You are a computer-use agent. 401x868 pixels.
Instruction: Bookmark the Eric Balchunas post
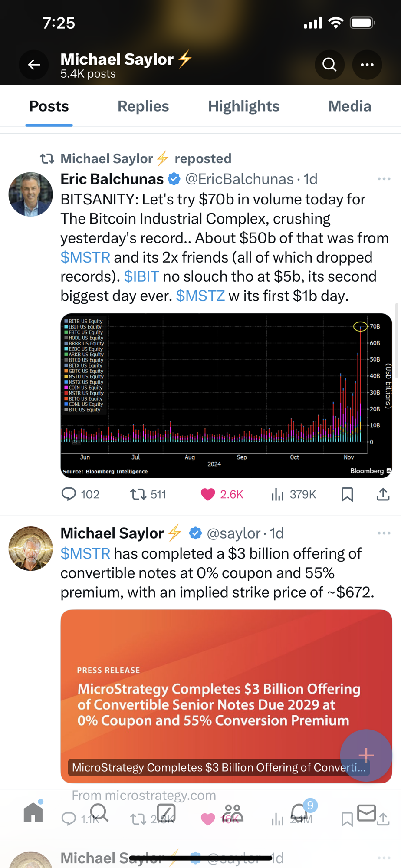(x=347, y=494)
